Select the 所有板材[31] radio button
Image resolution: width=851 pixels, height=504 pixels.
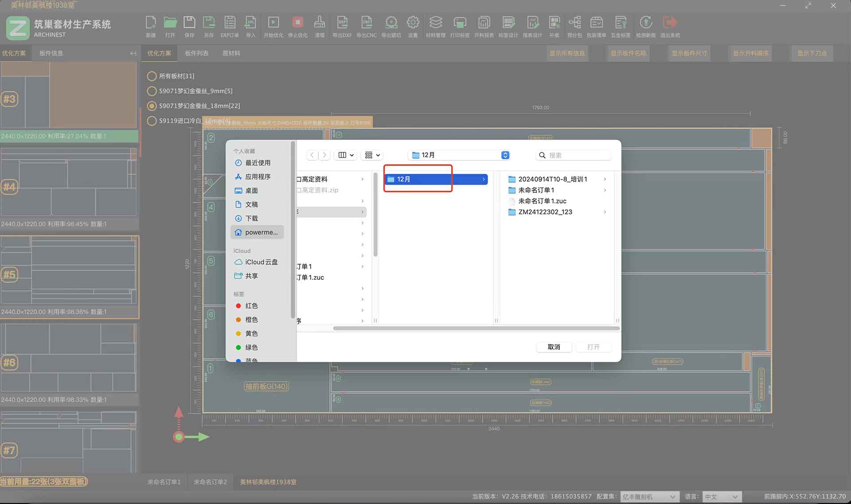(x=152, y=76)
